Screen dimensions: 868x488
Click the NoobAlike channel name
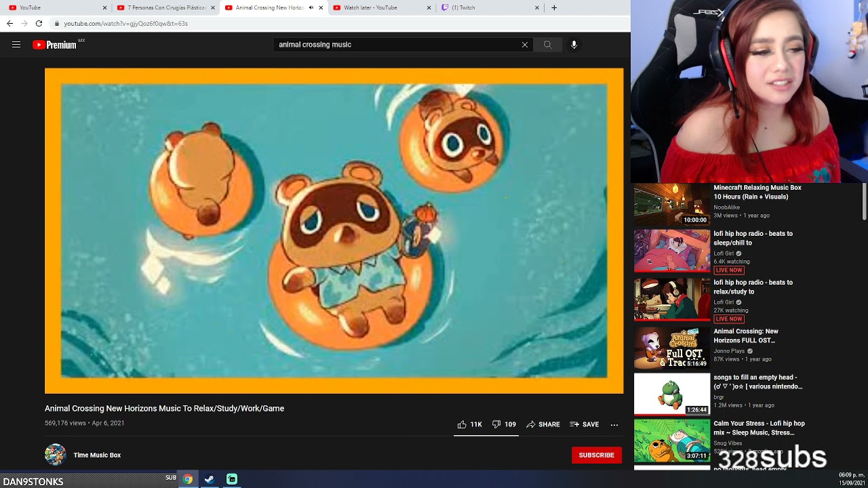[726, 207]
